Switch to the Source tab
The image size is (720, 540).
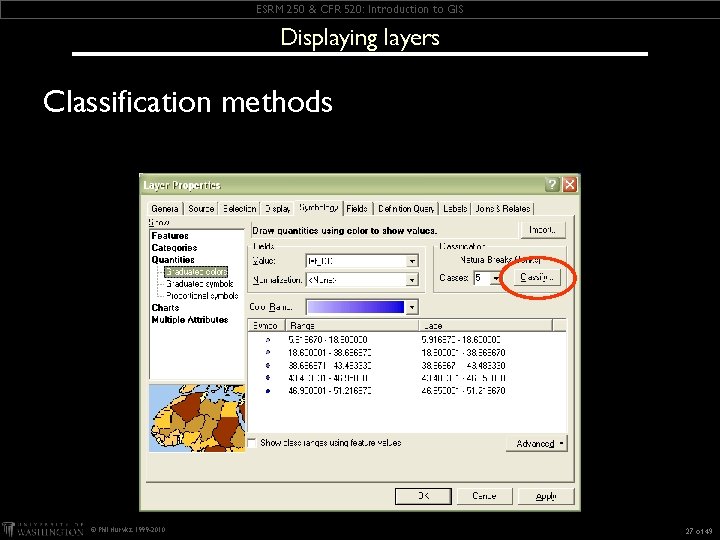pyautogui.click(x=201, y=209)
